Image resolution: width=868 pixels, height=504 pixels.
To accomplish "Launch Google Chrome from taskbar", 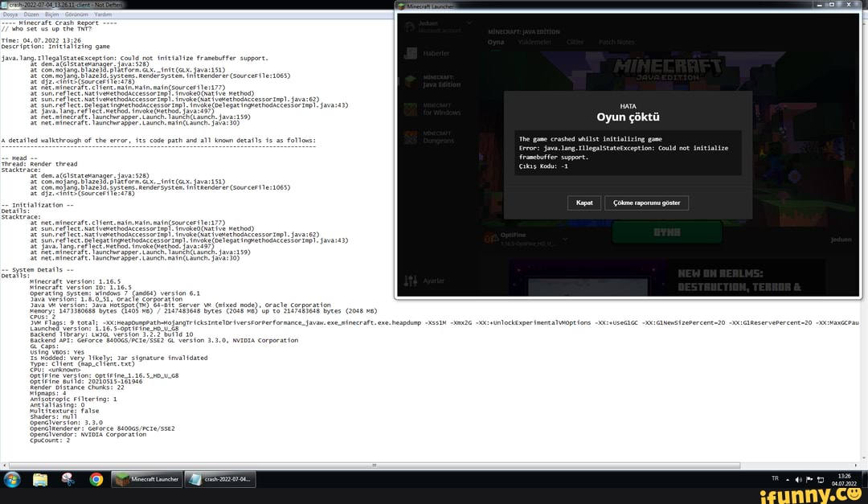I will point(96,480).
